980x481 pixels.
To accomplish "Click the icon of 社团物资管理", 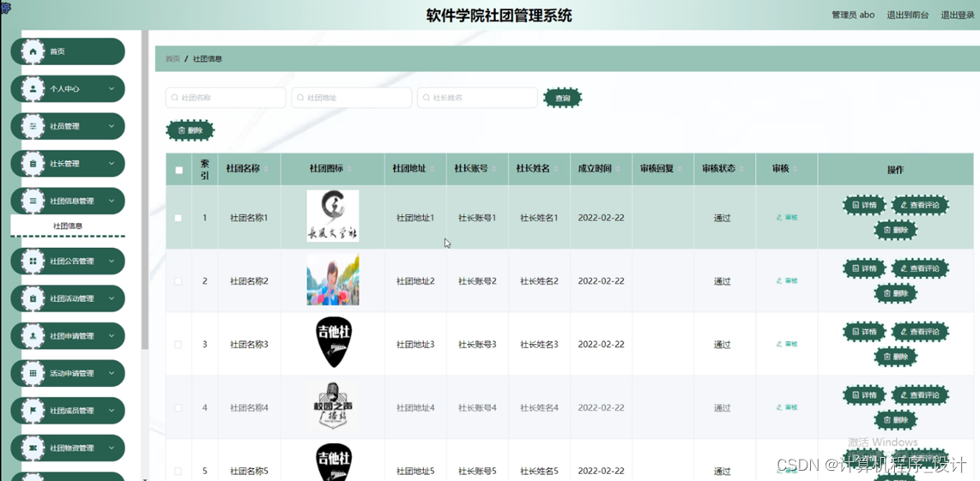I will coord(33,448).
